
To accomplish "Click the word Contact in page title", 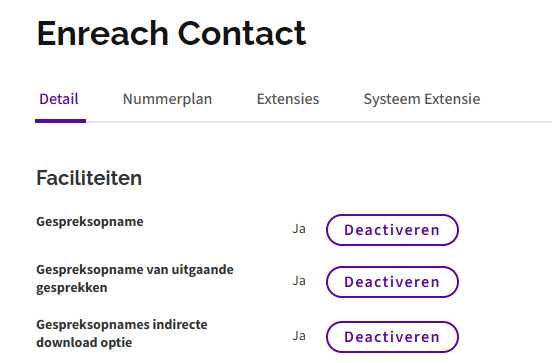I will [242, 33].
